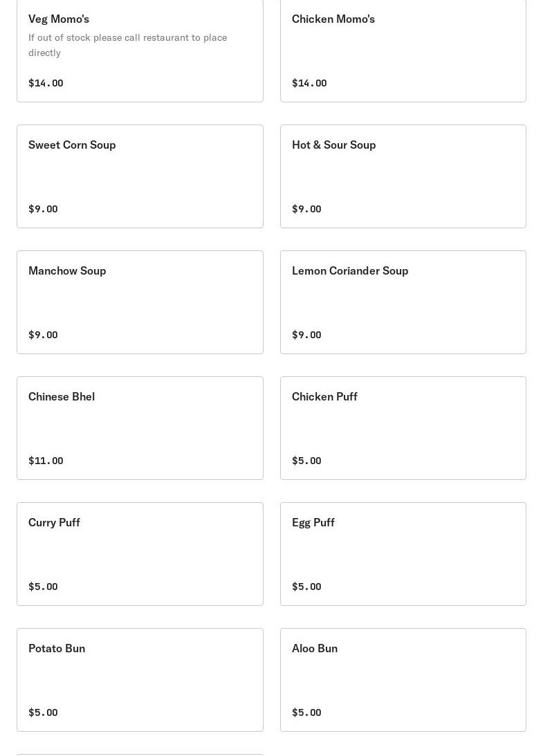Click the $5.00 price under Egg Puff
This screenshot has width=543, height=756.
click(306, 587)
